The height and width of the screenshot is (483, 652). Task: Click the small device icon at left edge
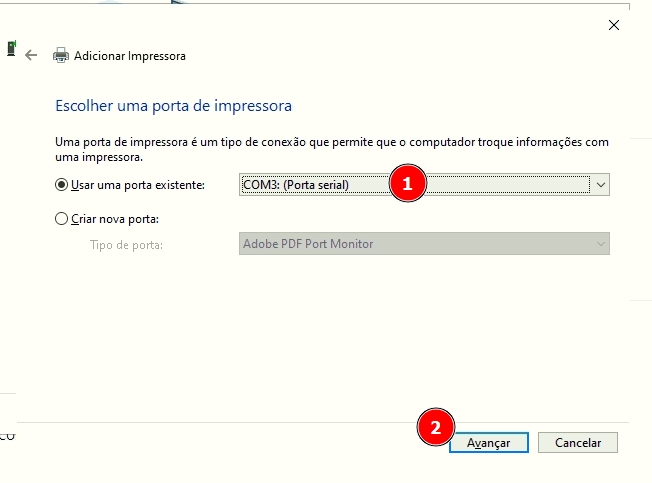click(x=10, y=48)
